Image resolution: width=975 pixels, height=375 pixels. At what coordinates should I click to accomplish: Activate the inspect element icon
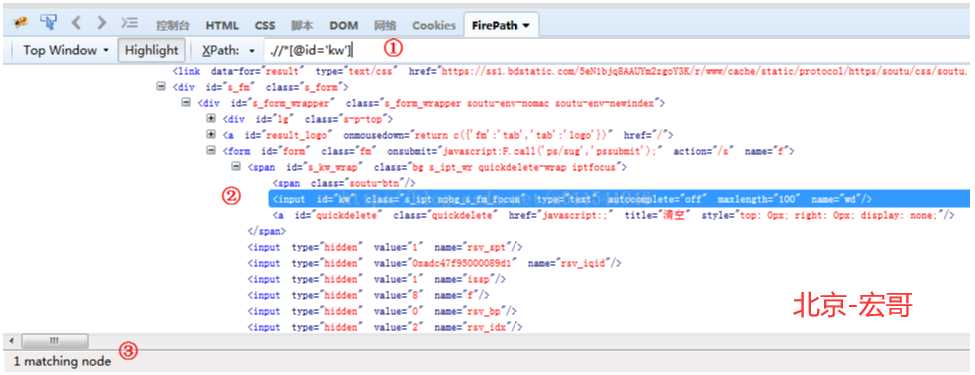click(x=48, y=23)
